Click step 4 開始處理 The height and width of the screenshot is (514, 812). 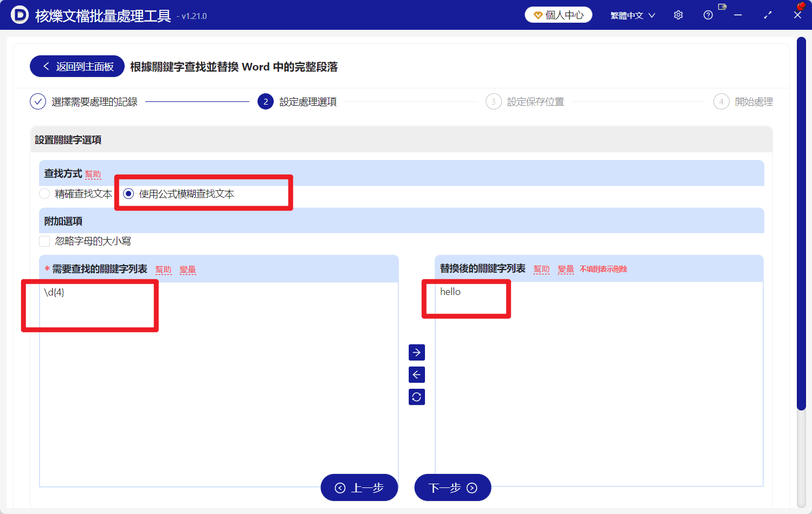[743, 101]
